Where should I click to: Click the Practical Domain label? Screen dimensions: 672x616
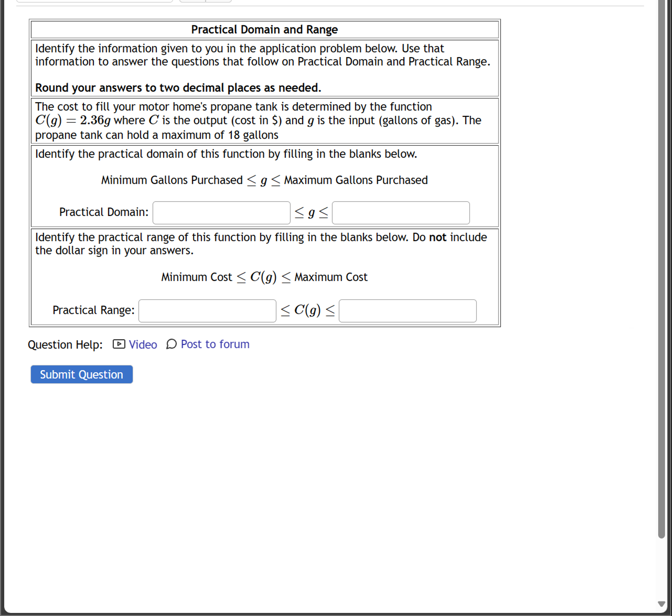tap(103, 212)
